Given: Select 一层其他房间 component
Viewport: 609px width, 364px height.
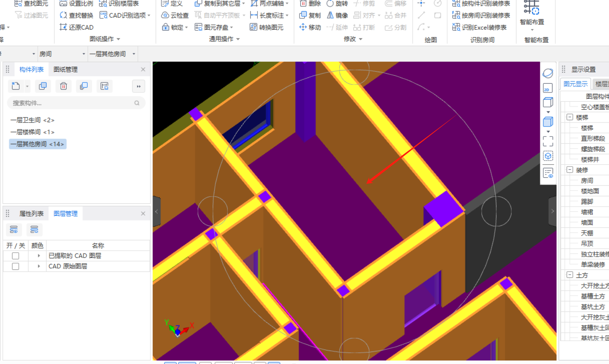Looking at the screenshot, I should (37, 144).
